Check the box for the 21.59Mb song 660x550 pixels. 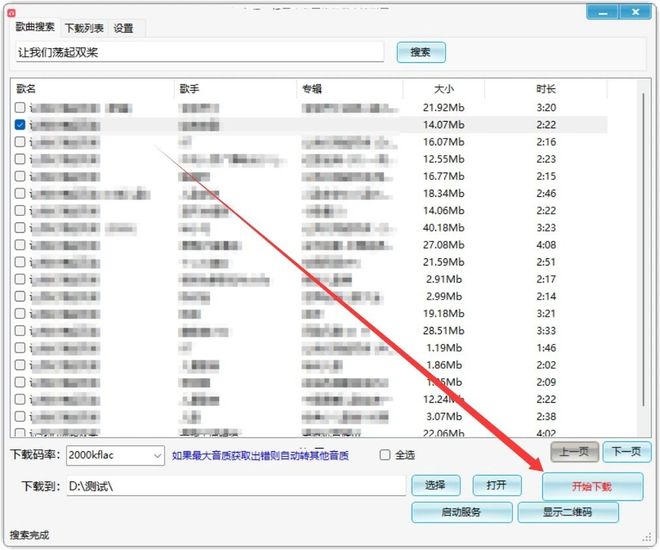pos(20,262)
